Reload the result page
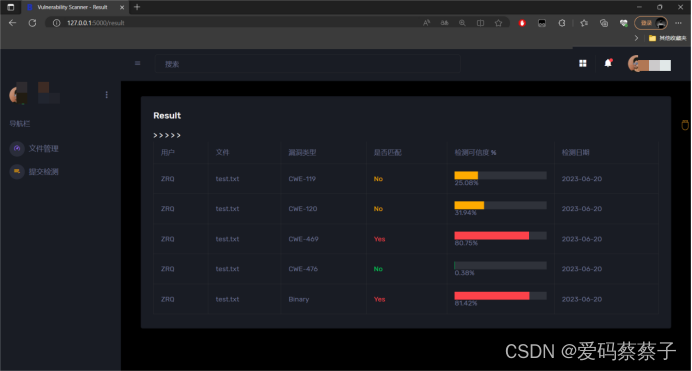This screenshot has height=371, width=692. (32, 23)
